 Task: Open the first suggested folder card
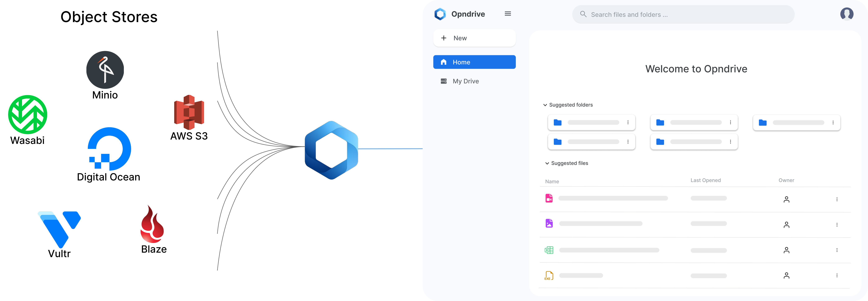point(591,122)
